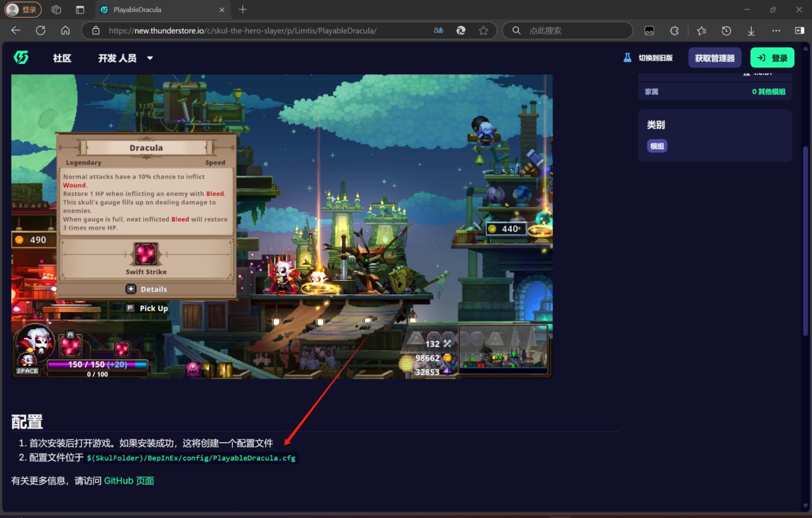Open the vertical tabs actions icon

point(80,10)
